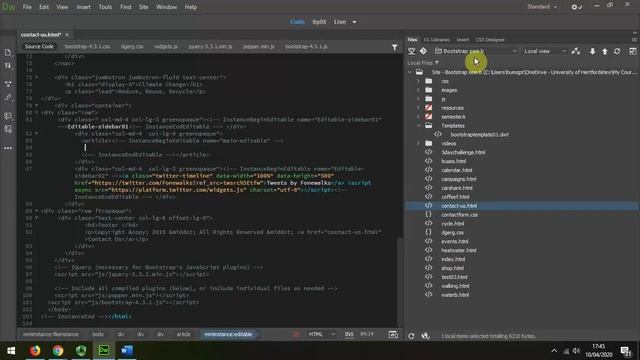
Task: Open the Help menu
Action: 191,7
